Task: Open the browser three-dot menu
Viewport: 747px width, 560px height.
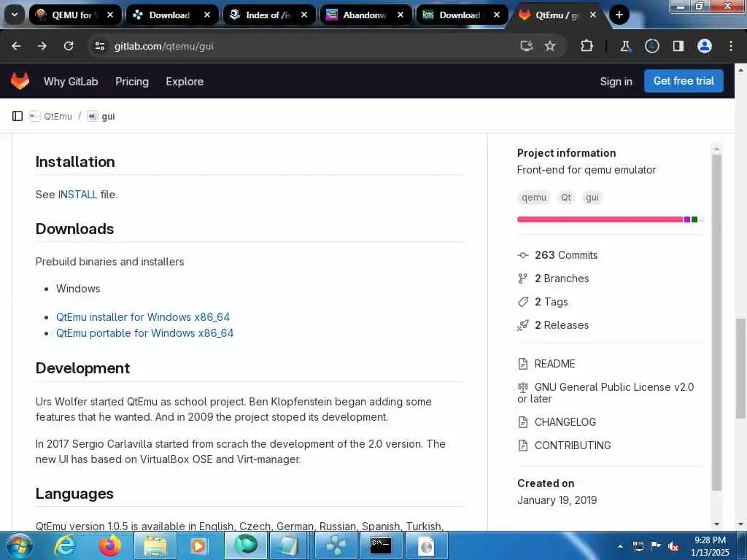Action: [731, 46]
